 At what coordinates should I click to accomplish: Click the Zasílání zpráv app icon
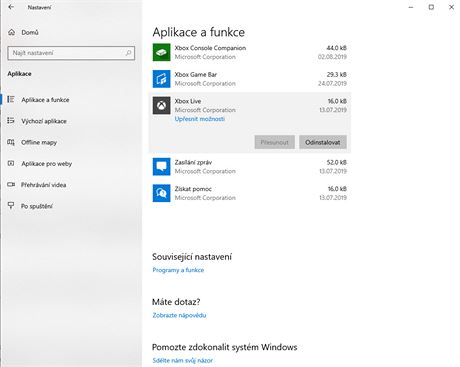tap(161, 167)
